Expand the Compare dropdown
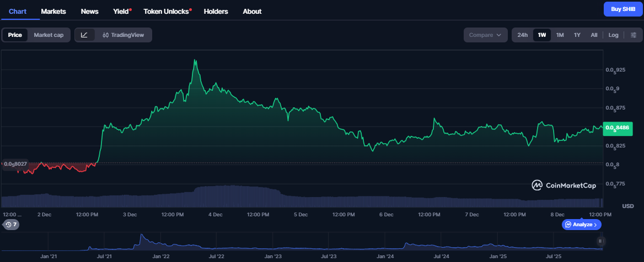 click(x=485, y=35)
